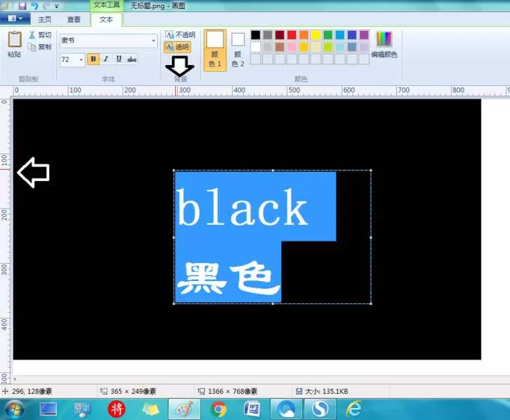Toggle Underline text formatting
The width and height of the screenshot is (510, 420).
point(119,59)
